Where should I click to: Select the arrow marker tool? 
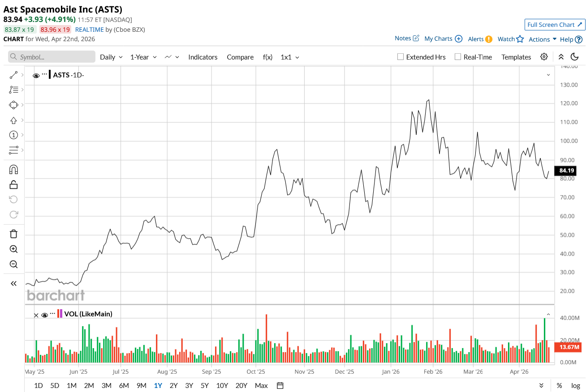13,120
